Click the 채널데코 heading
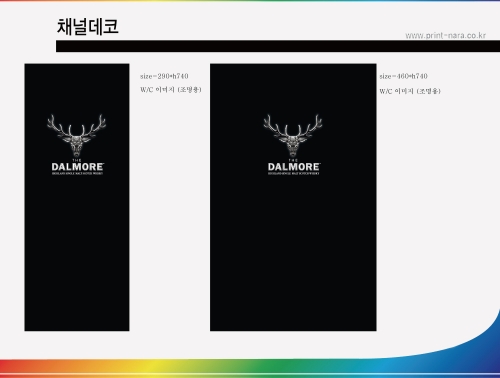Image resolution: width=500 pixels, height=378 pixels. (x=88, y=27)
